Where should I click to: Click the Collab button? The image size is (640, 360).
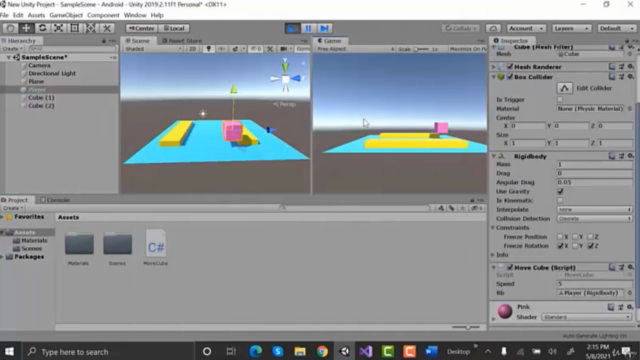pos(460,28)
